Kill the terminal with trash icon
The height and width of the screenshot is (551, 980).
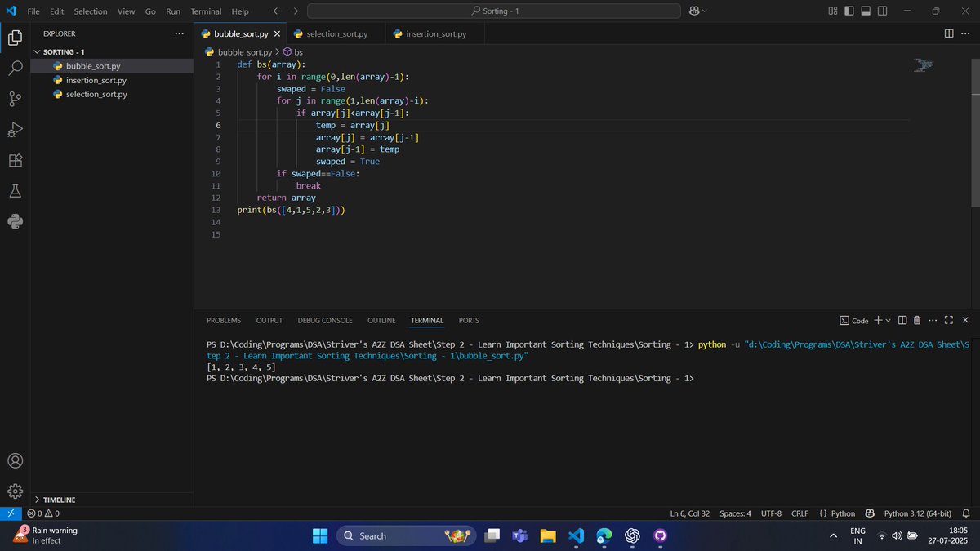tap(917, 320)
